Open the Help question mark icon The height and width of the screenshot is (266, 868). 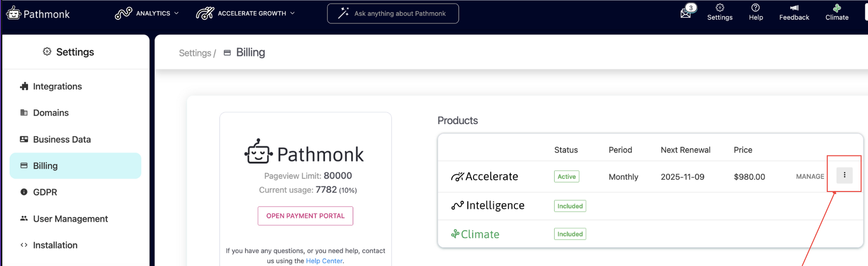(755, 8)
